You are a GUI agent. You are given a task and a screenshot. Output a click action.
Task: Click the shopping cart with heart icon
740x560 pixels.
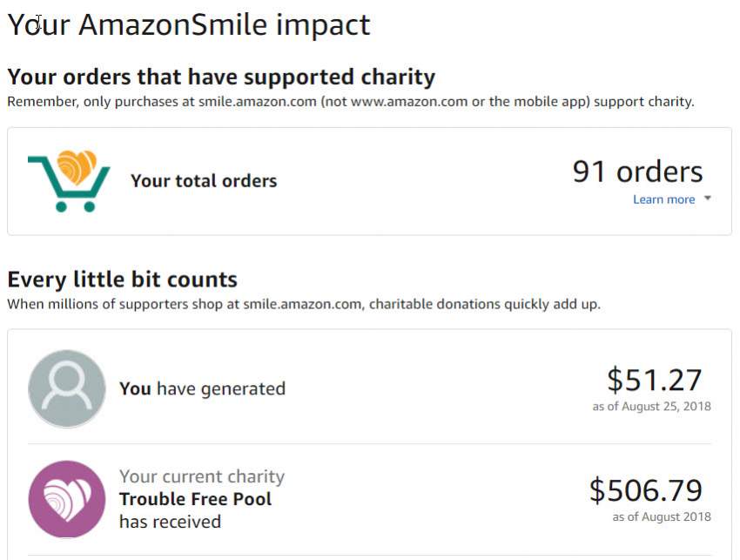coord(69,181)
